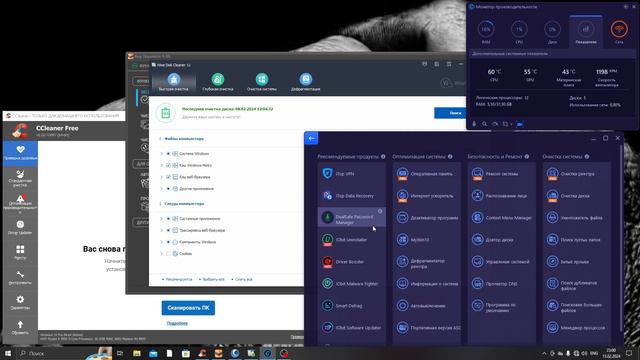This screenshot has height=360, width=640.
Task: Show info for Очистка системы heading
Action: (x=587, y=157)
